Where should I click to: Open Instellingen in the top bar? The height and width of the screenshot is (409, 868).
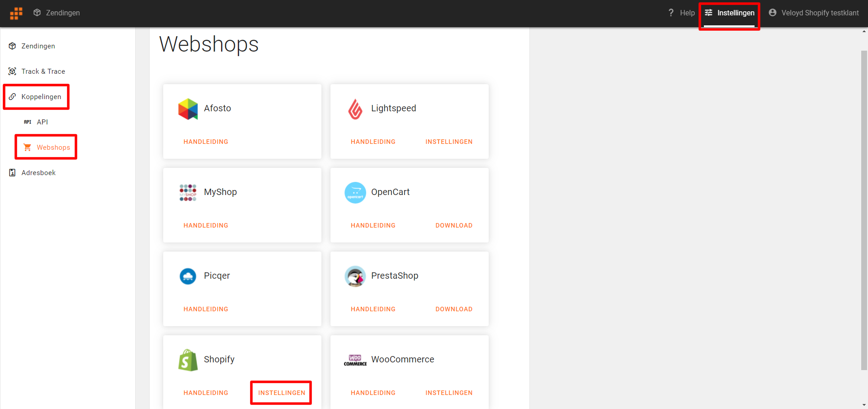[x=730, y=13]
